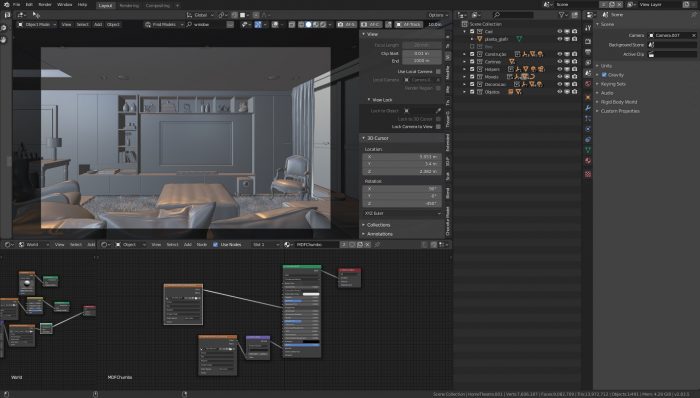Screen dimensions: 700x398
Task: Open the Help menu
Action: pyautogui.click(x=83, y=4)
